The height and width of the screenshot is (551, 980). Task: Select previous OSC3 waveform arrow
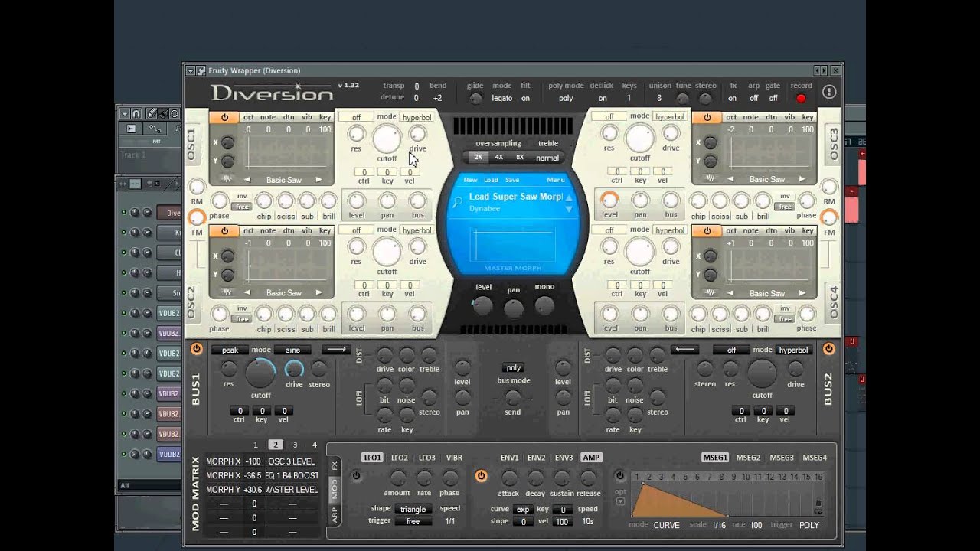[x=730, y=180]
